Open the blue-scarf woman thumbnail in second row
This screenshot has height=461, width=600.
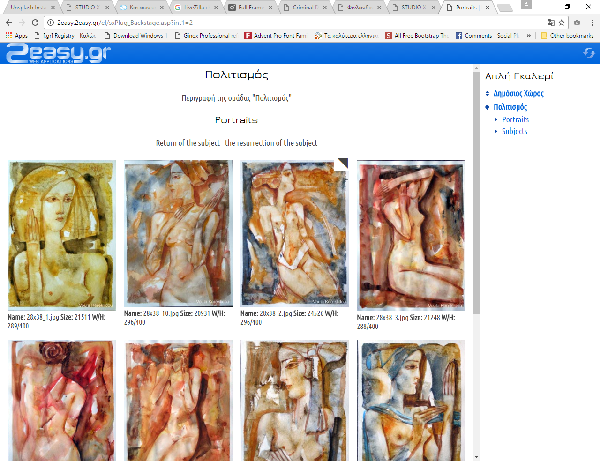coord(411,401)
